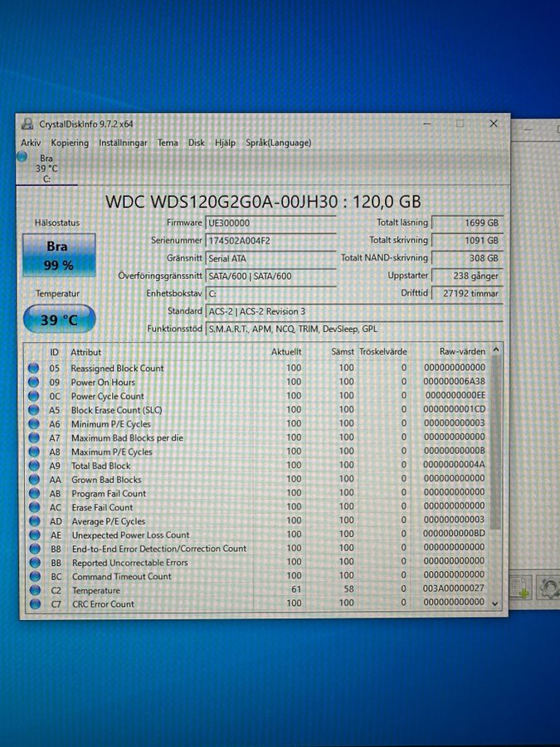Open the Arkiv menu
Image resolution: width=560 pixels, height=747 pixels.
[x=31, y=143]
